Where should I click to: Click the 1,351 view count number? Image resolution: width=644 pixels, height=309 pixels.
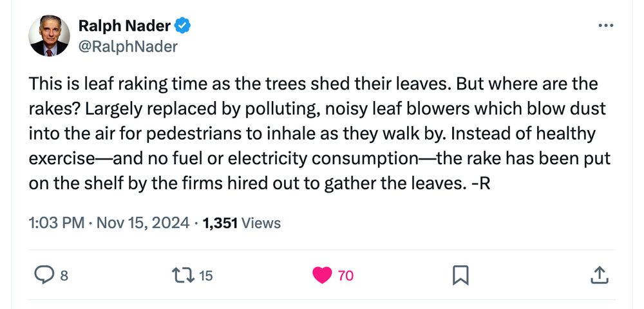tap(220, 223)
